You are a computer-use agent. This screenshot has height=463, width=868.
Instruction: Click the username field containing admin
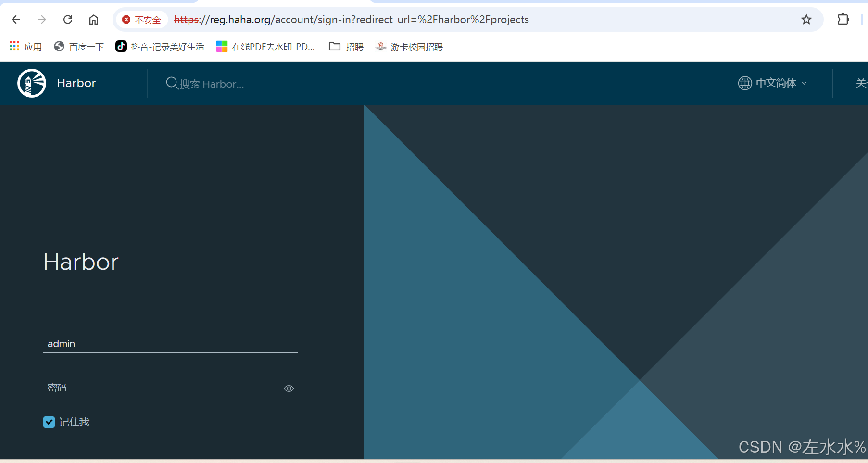pos(170,344)
